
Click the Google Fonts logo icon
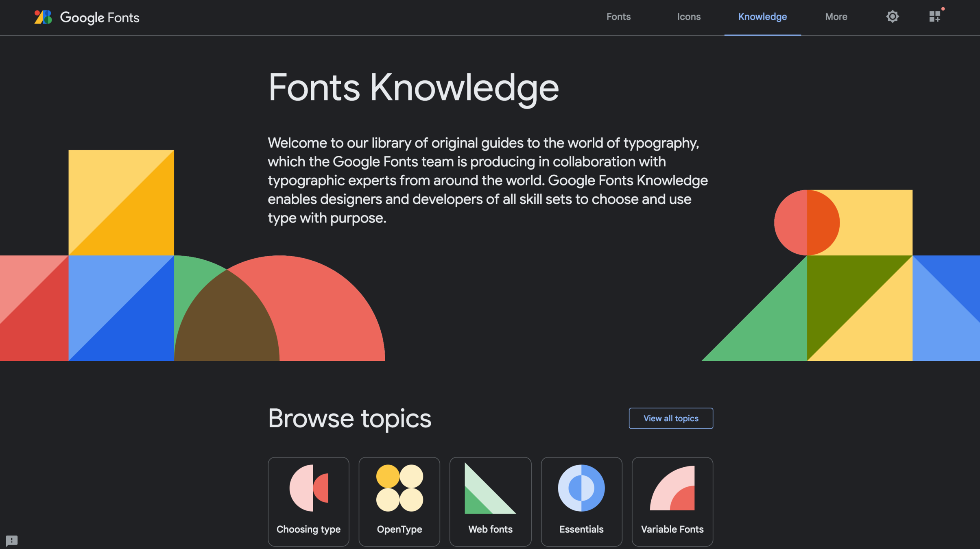click(43, 17)
